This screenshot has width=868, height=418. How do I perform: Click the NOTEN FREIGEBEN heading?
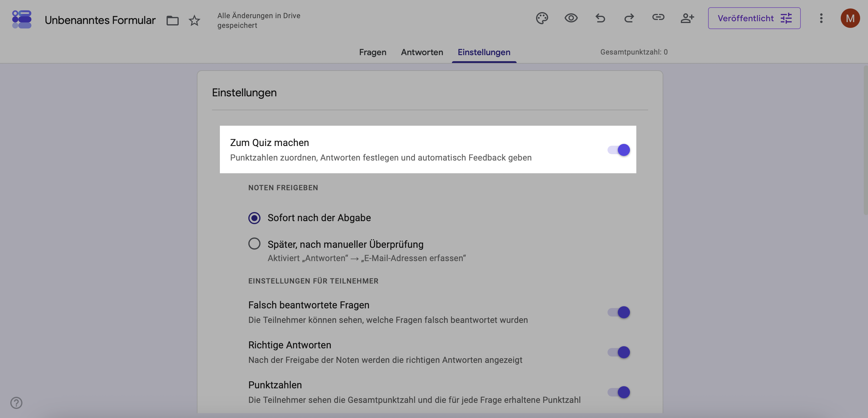283,188
